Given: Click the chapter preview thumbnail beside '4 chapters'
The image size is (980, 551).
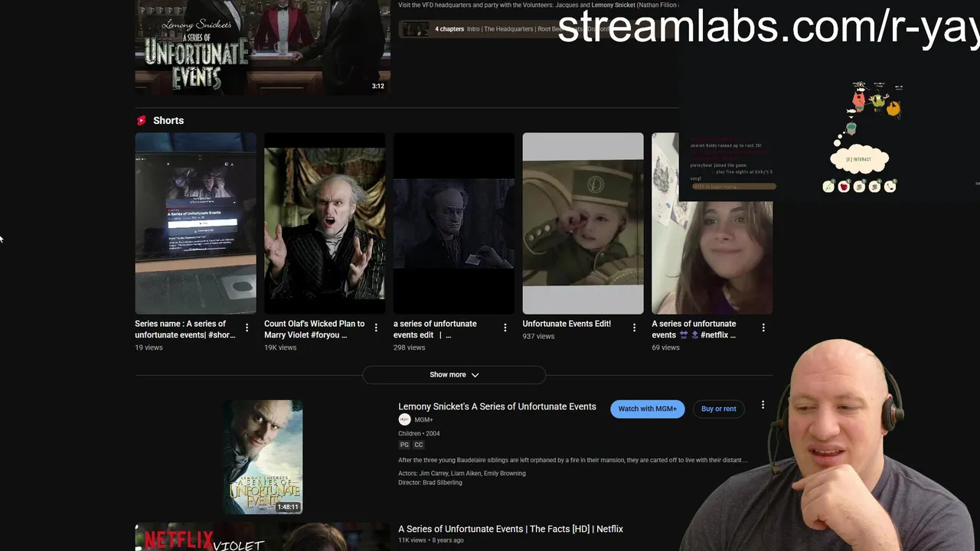Looking at the screenshot, I should coord(416,29).
